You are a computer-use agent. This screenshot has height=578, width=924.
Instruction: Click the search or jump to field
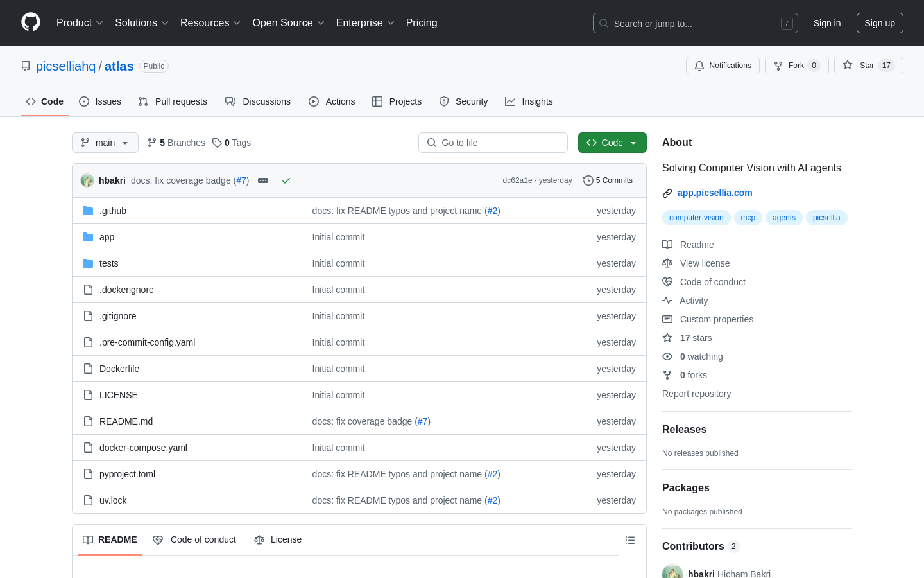tap(696, 23)
